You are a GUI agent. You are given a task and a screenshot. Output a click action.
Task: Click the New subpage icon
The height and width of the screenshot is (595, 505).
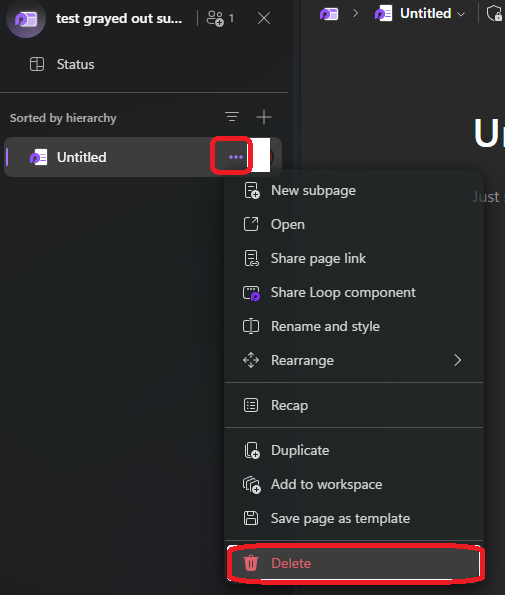(x=252, y=190)
